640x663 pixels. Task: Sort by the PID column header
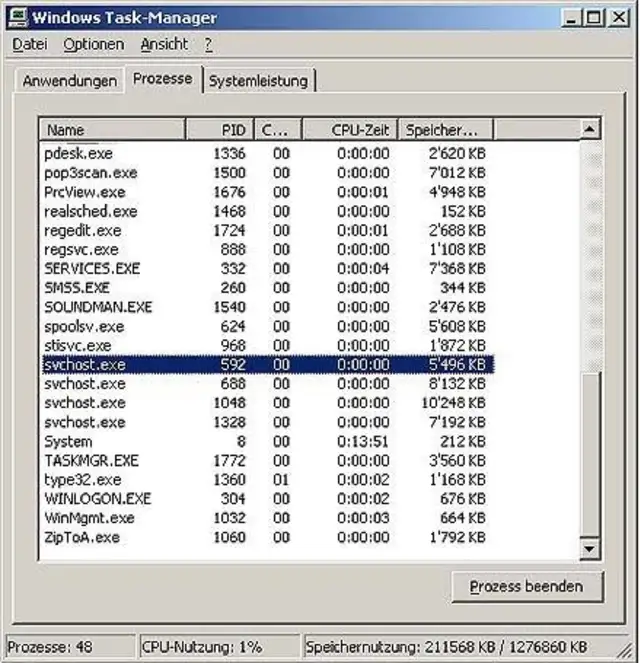[220, 130]
